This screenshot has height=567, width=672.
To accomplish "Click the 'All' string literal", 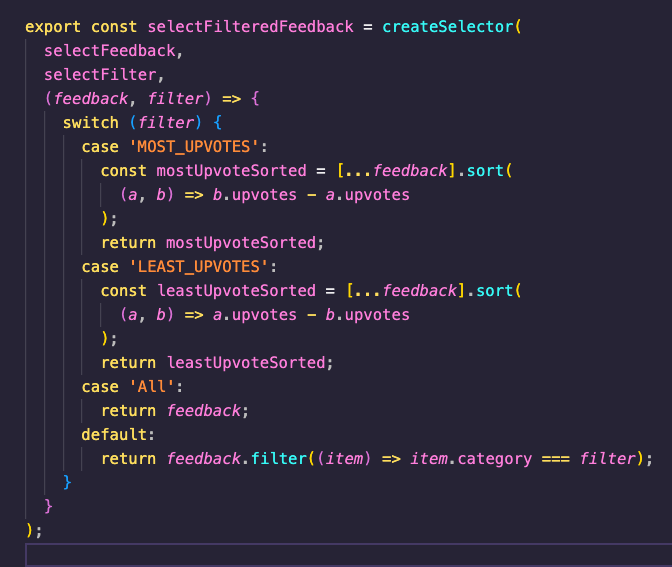I will pyautogui.click(x=152, y=387).
